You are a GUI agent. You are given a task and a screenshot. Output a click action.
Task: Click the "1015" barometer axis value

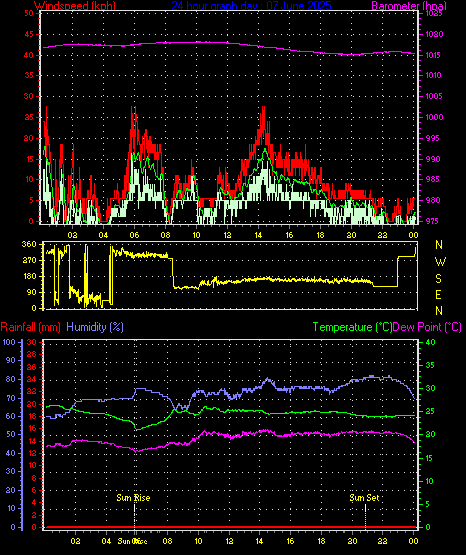(433, 55)
